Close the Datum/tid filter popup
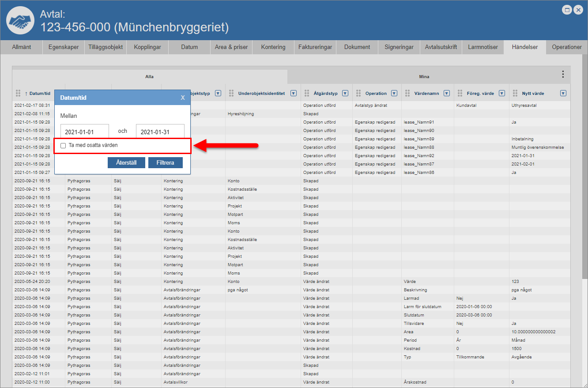The width and height of the screenshot is (588, 388). 183,98
